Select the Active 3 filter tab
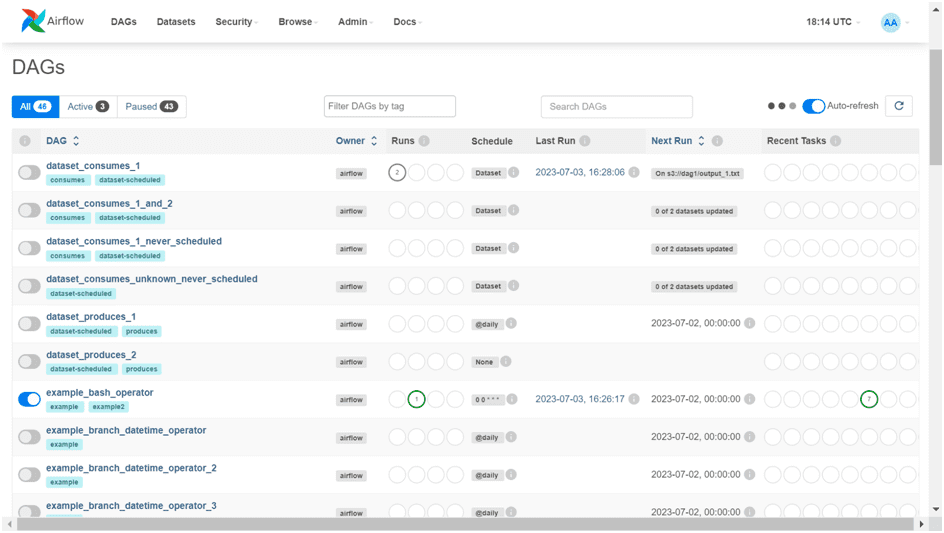Image resolution: width=944 pixels, height=533 pixels. click(x=88, y=107)
